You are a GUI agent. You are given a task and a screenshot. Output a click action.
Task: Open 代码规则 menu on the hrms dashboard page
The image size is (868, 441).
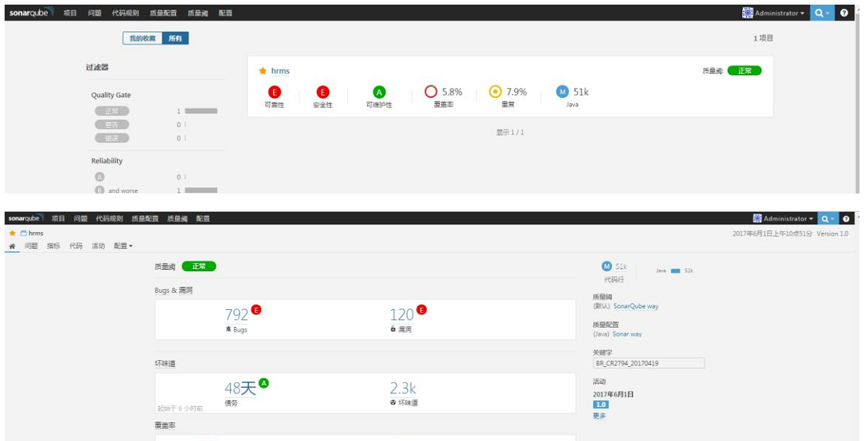[109, 218]
